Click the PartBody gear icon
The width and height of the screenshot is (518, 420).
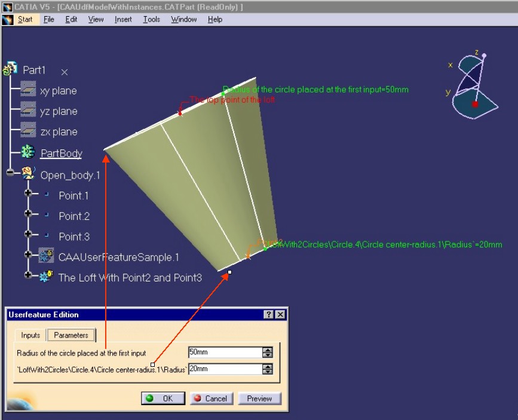(x=28, y=152)
